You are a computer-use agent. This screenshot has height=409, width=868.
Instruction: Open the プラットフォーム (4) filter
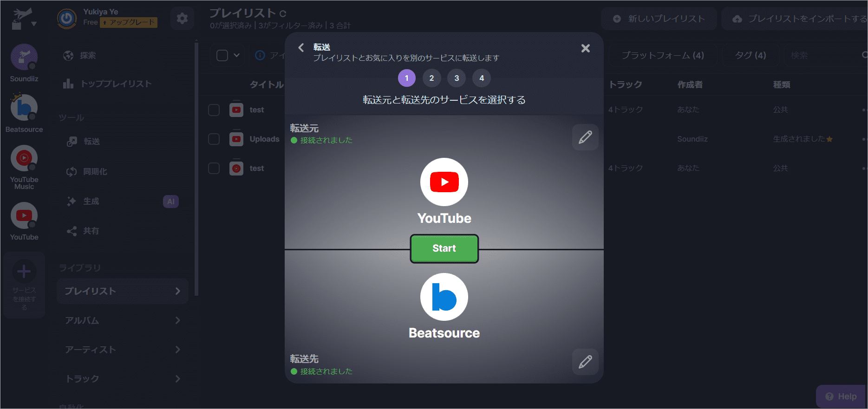[x=663, y=56]
